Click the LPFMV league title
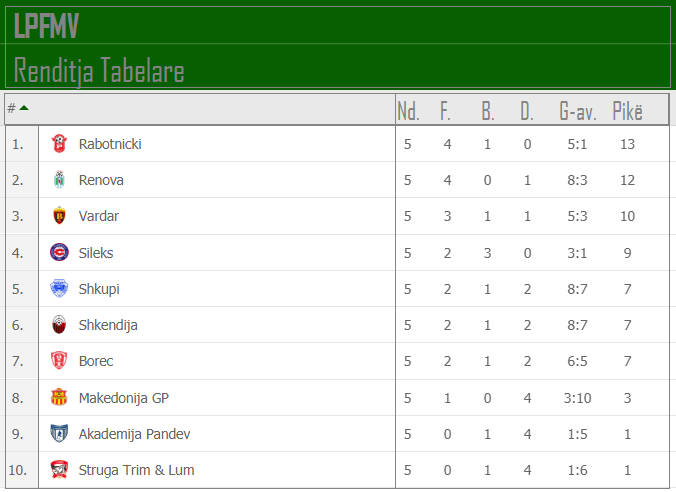 (46, 27)
